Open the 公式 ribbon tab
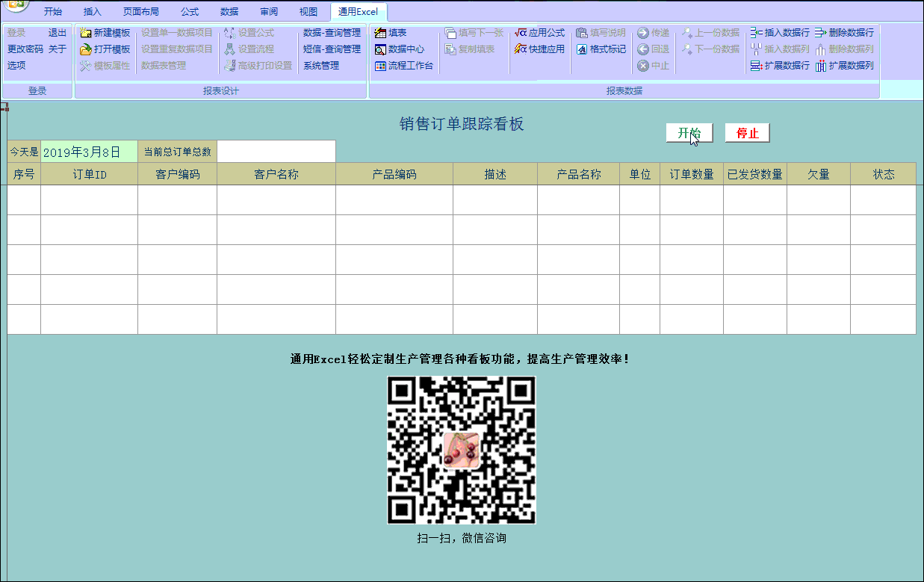Viewport: 924px width, 582px height. click(x=190, y=12)
